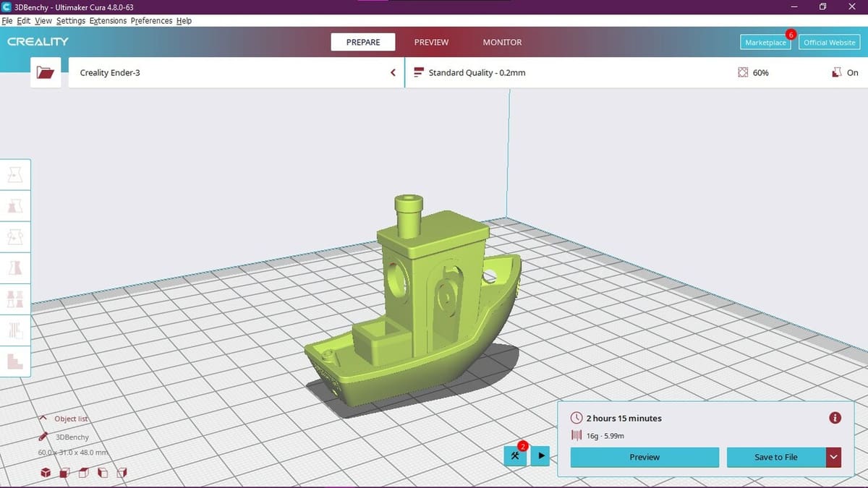Viewport: 868px width, 488px height.
Task: Click the pencil icon next to 3DBenchy
Action: pyautogui.click(x=43, y=437)
